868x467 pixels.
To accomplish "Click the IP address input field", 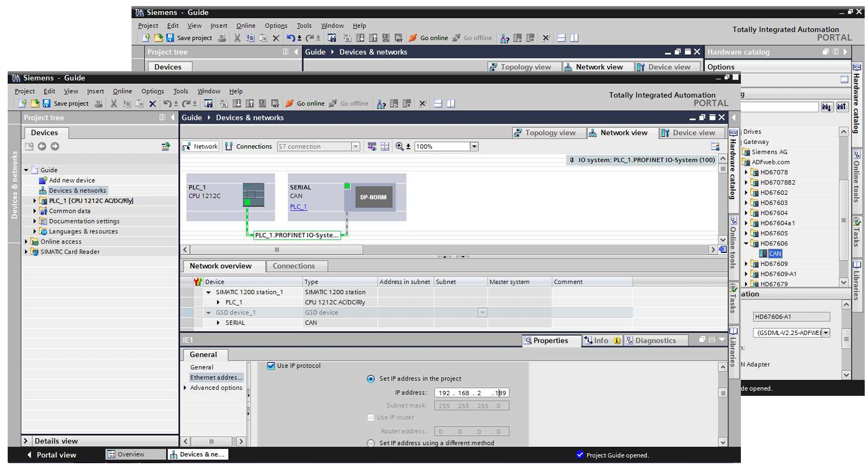I will coord(472,393).
